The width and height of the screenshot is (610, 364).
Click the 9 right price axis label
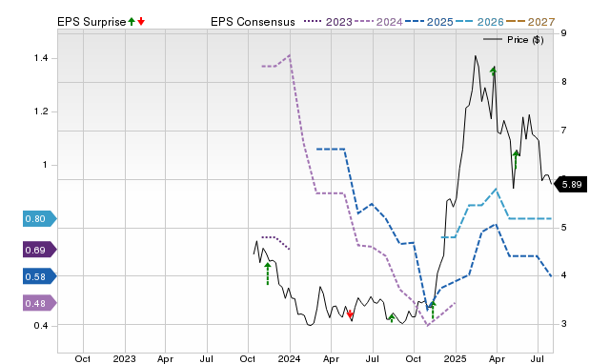coord(563,33)
